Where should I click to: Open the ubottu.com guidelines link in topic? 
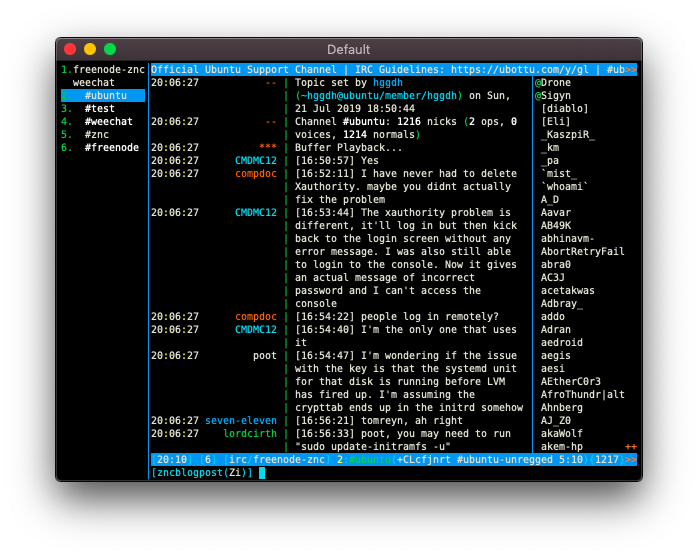point(519,69)
